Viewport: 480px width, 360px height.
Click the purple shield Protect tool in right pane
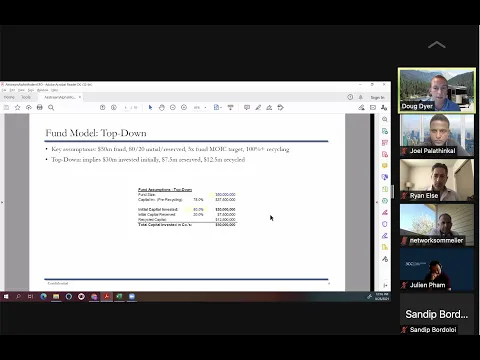(x=385, y=224)
